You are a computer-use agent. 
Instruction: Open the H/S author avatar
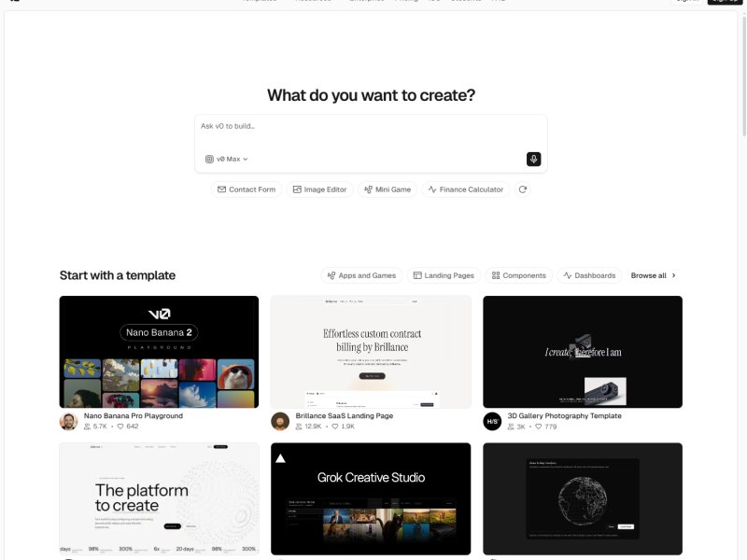(x=492, y=422)
